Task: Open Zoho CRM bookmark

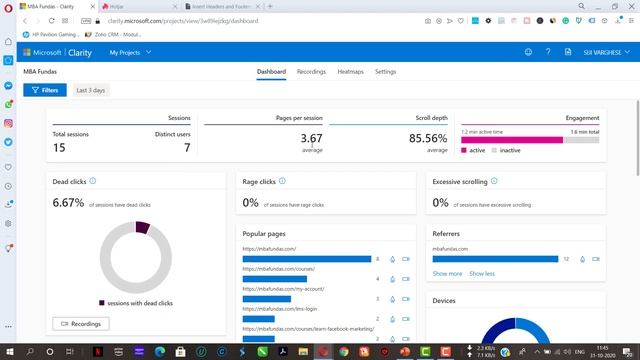Action: (113, 35)
